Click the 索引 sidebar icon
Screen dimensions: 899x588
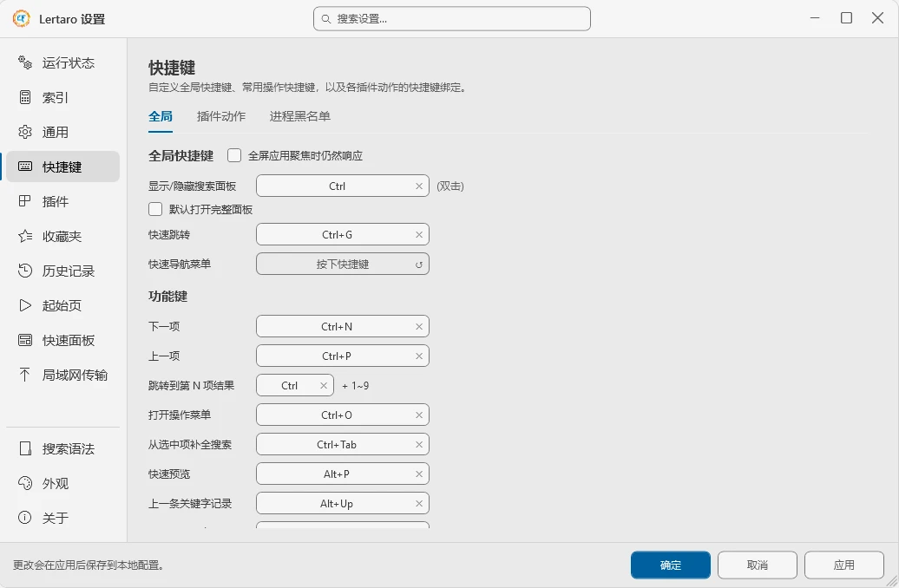click(x=24, y=97)
